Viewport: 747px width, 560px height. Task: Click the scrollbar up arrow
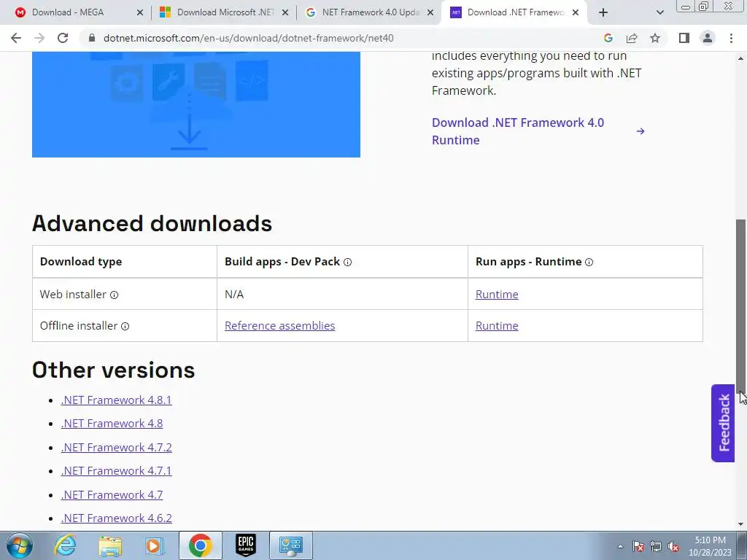point(741,58)
